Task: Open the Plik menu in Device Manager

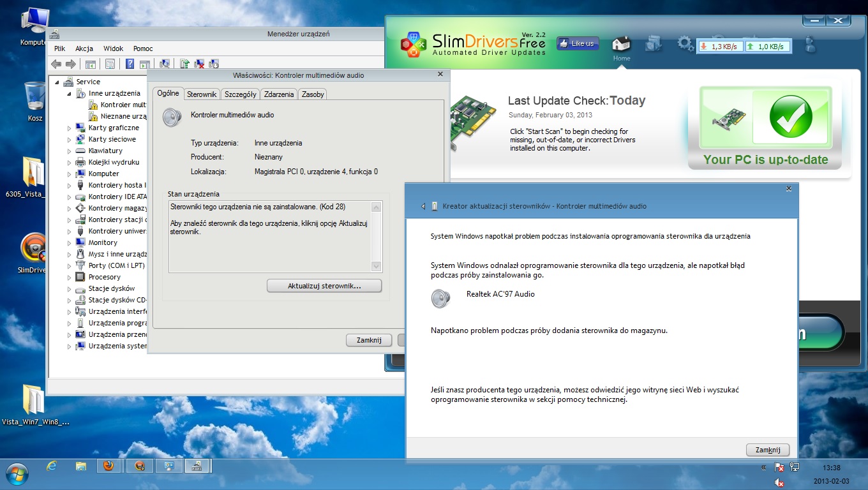Action: tap(60, 48)
